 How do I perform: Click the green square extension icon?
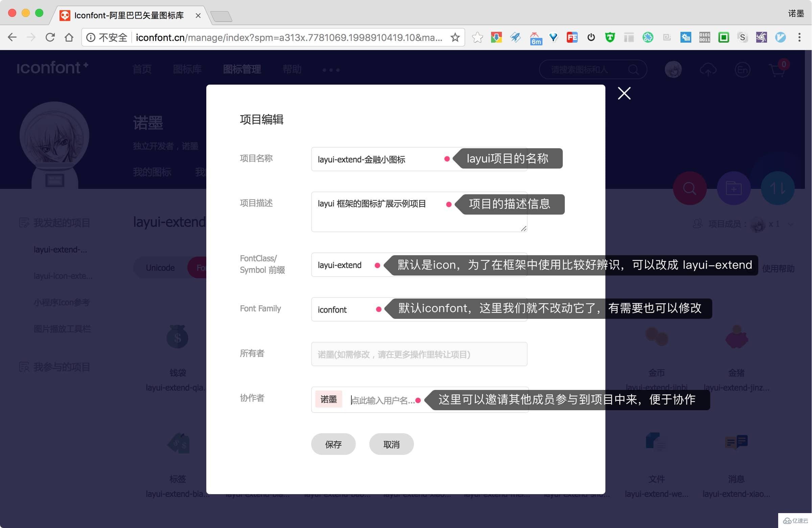tap(723, 37)
